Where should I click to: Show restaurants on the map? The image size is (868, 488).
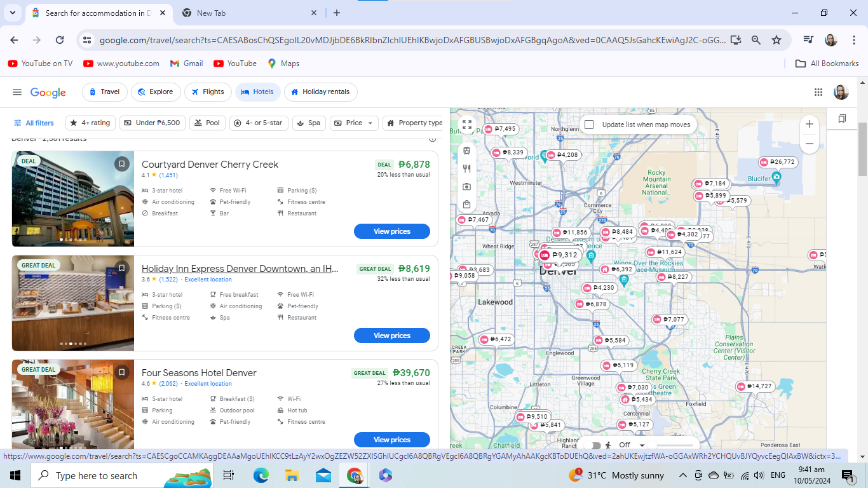(x=467, y=169)
